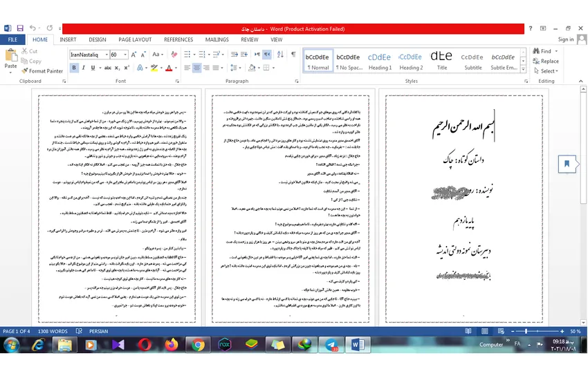Image resolution: width=588 pixels, height=380 pixels.
Task: Click the 50 % zoom level
Action: (x=576, y=331)
